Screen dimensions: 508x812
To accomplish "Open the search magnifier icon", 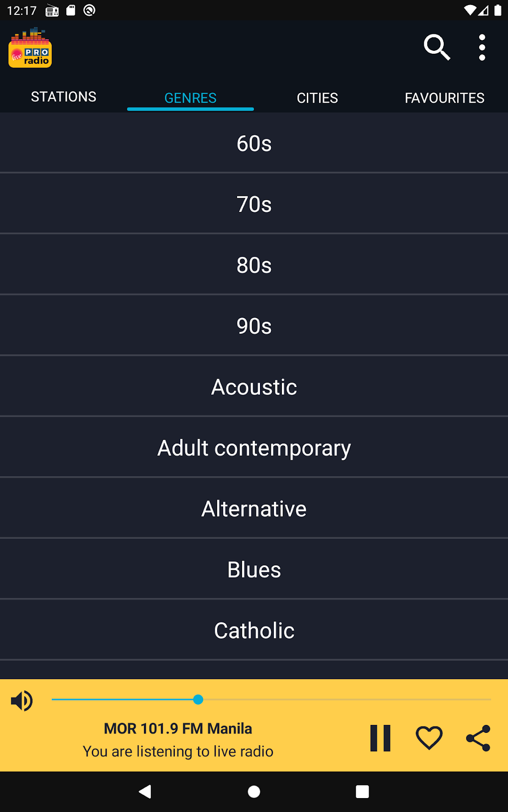I will 437,47.
